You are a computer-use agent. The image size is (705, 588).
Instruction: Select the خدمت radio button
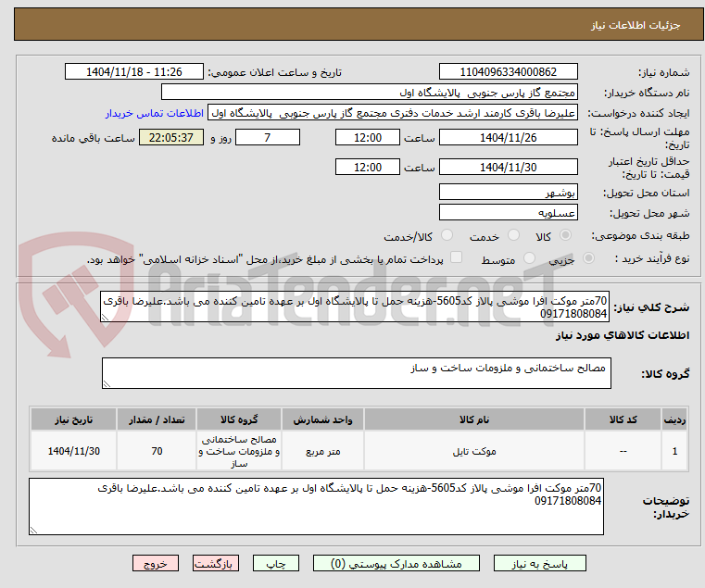point(513,235)
